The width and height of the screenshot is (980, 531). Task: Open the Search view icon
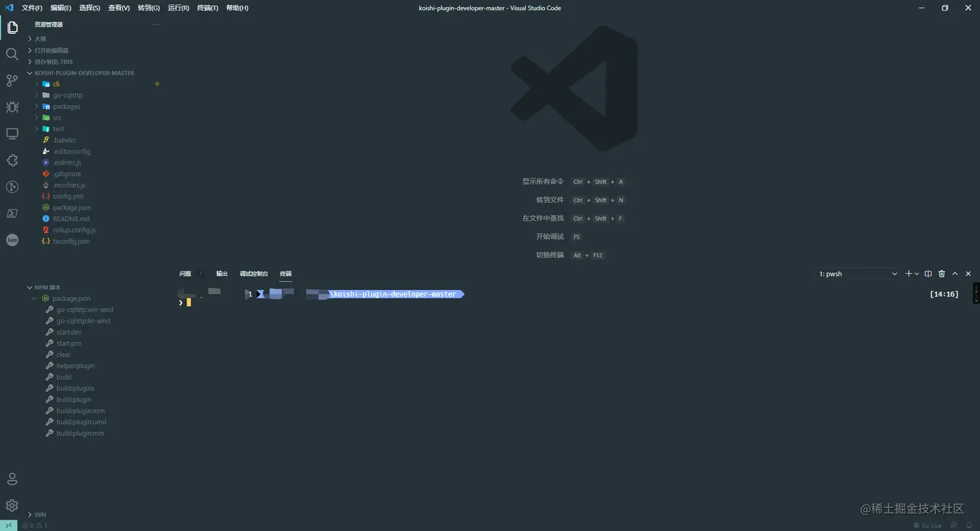12,54
